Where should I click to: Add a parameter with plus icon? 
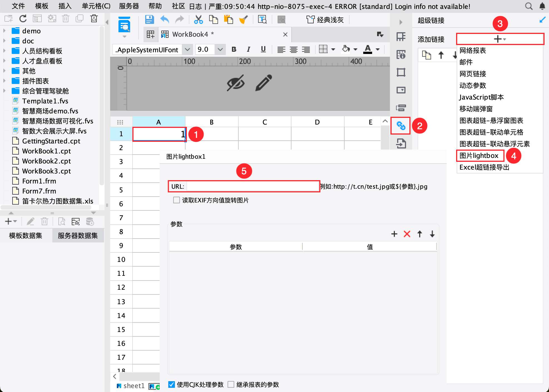[394, 234]
